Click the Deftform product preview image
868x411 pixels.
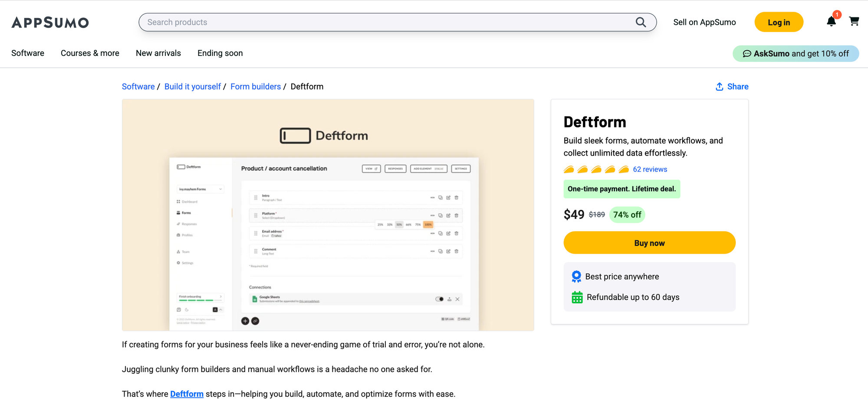pos(328,215)
